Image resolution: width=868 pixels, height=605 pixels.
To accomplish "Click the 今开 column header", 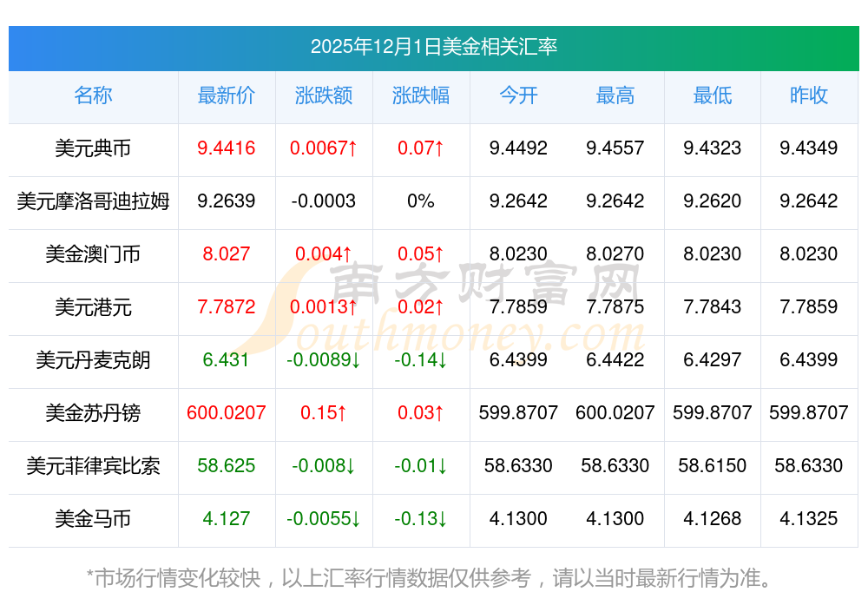I will 518,95.
